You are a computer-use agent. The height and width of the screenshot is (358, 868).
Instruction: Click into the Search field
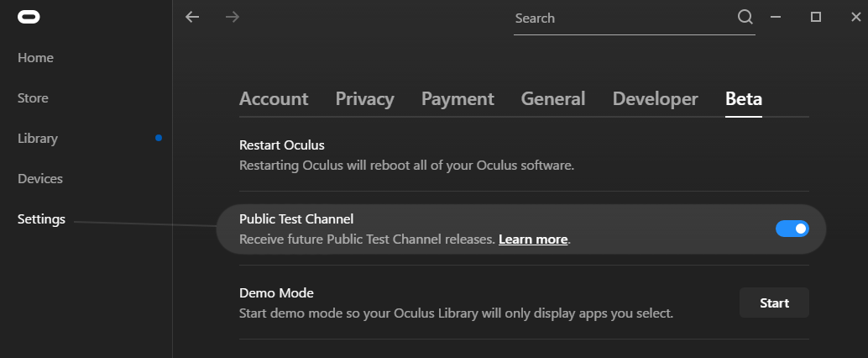click(625, 18)
